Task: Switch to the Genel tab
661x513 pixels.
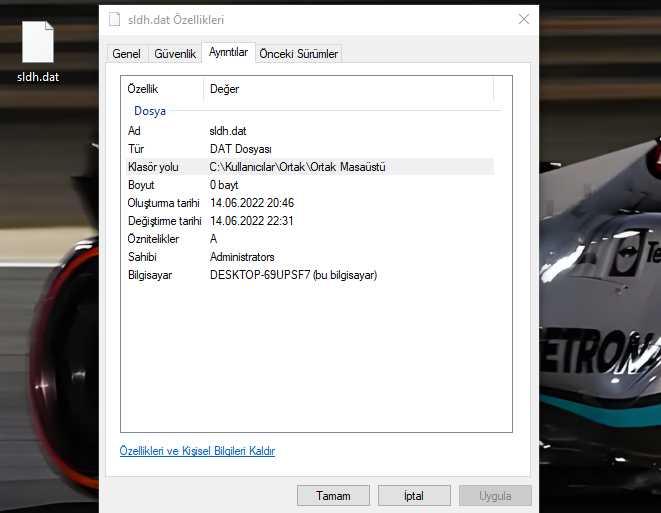Action: pyautogui.click(x=126, y=54)
